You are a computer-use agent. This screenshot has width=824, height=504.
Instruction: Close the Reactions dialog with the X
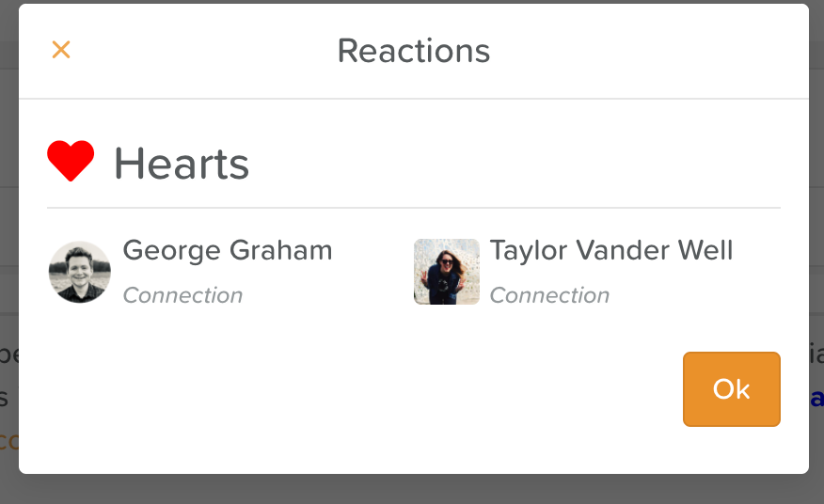[x=61, y=50]
